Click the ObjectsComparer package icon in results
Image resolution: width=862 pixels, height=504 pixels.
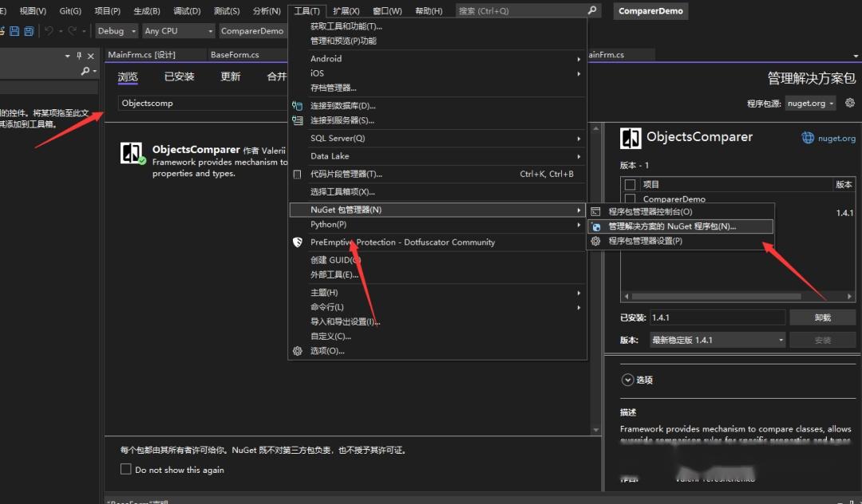[x=132, y=152]
